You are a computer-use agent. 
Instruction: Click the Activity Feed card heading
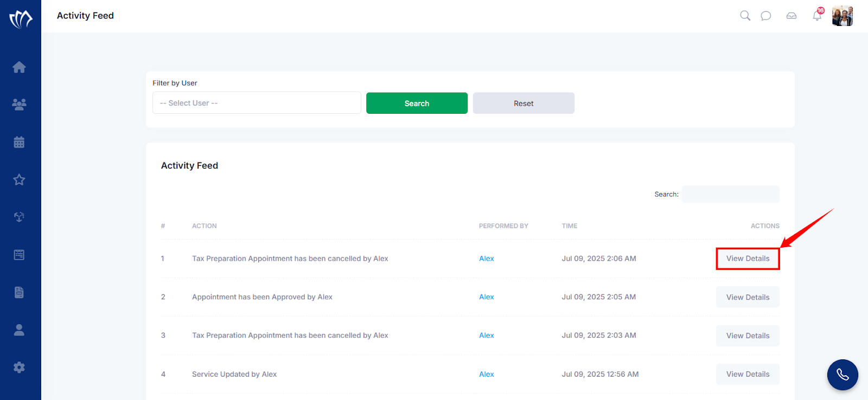(x=189, y=166)
